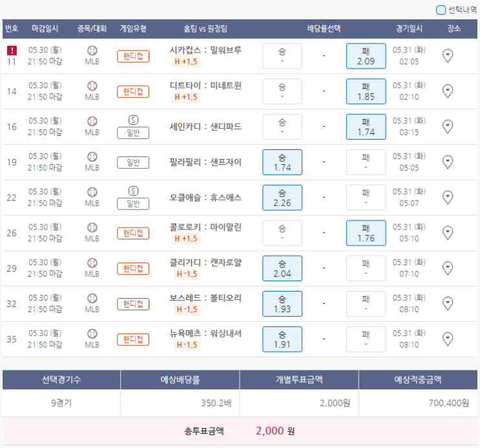Image resolution: width=480 pixels, height=448 pixels.
Task: Select empty 승 box for game 14
Action: (x=282, y=91)
